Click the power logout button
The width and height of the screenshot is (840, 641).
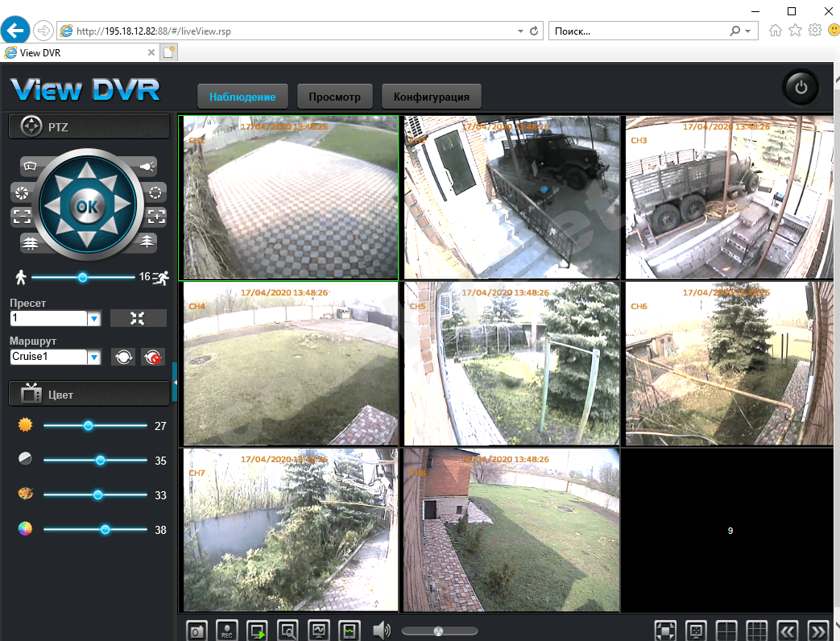pyautogui.click(x=801, y=89)
